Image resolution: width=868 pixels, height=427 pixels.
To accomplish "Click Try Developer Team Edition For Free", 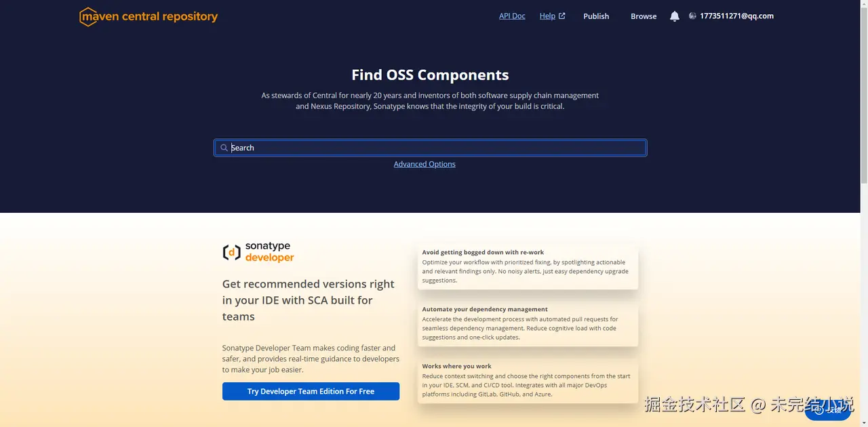I will (x=311, y=391).
